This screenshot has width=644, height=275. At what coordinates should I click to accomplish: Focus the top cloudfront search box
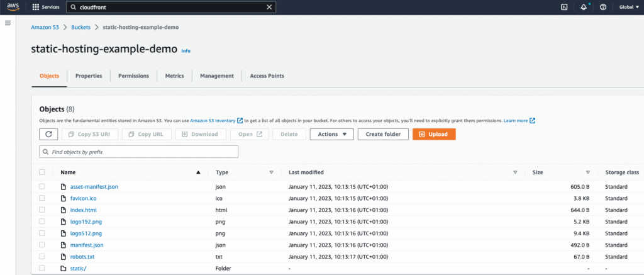tap(171, 7)
